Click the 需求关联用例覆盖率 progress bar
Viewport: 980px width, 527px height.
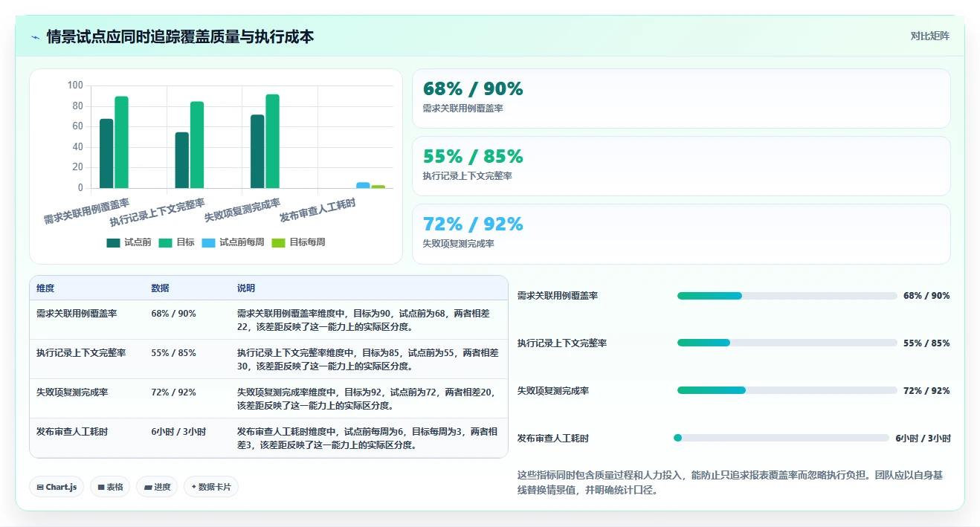[787, 296]
